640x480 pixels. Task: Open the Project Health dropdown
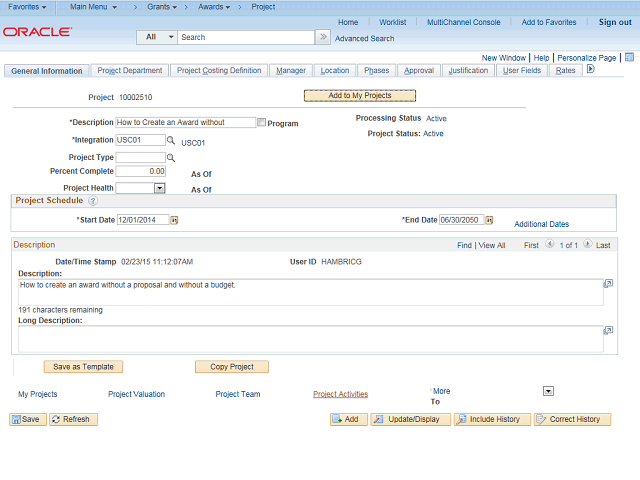pyautogui.click(x=160, y=188)
